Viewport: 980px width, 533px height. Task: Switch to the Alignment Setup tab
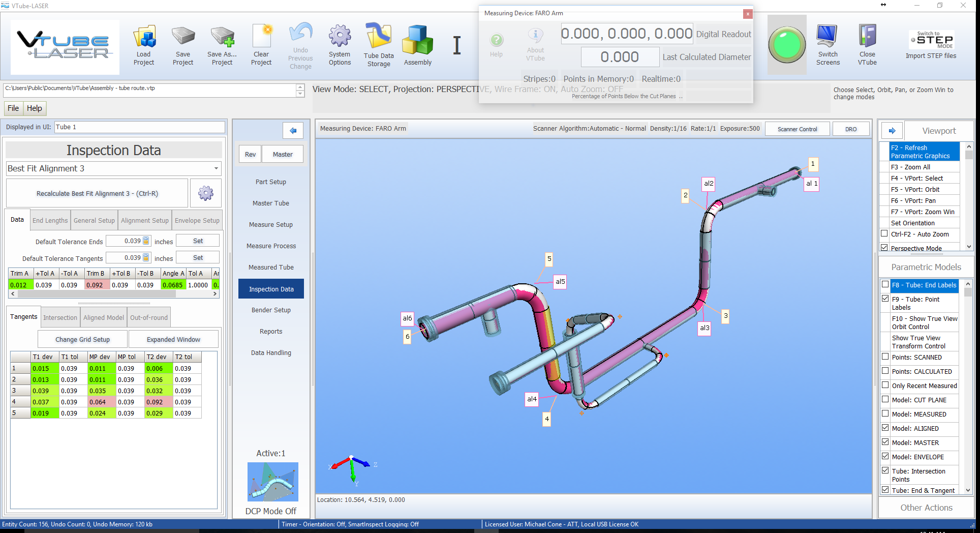click(144, 220)
